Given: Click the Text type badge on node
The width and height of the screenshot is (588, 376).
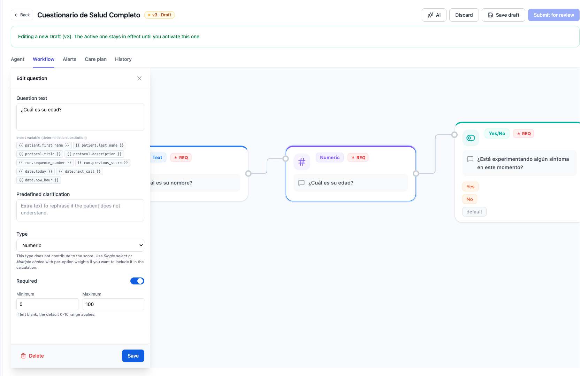Looking at the screenshot, I should (157, 157).
